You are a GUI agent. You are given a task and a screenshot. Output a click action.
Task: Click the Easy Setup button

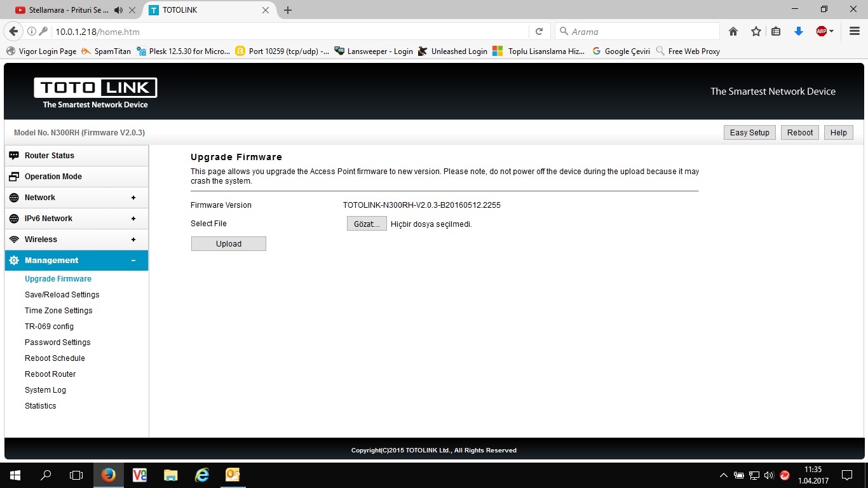tap(749, 133)
